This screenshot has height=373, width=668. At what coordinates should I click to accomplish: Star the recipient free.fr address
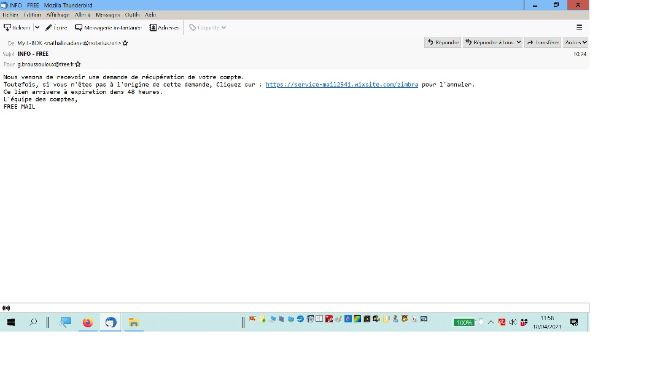click(78, 64)
